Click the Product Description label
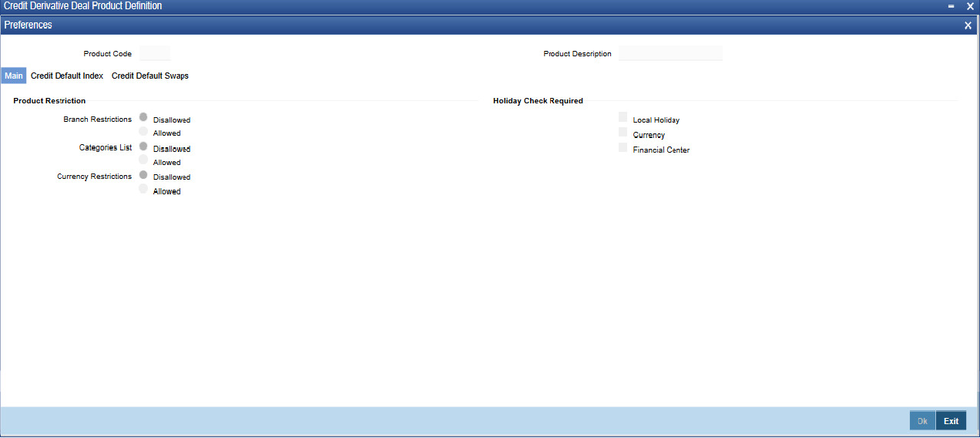Screen dimensions: 980x438 click(578, 54)
